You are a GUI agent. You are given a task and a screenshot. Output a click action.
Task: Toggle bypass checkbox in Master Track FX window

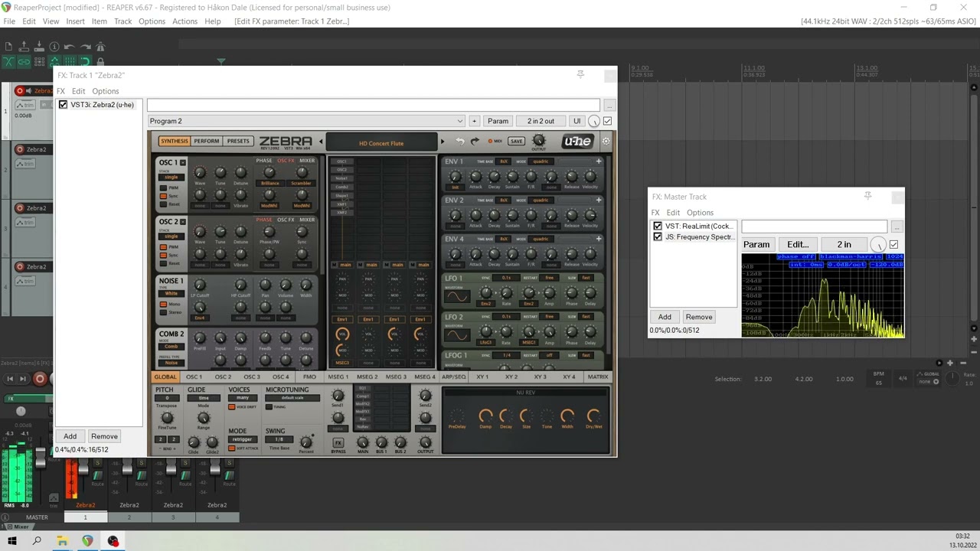[893, 245]
